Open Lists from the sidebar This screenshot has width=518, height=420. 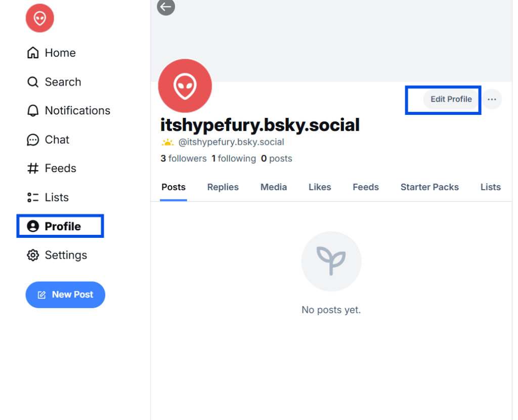[48, 197]
